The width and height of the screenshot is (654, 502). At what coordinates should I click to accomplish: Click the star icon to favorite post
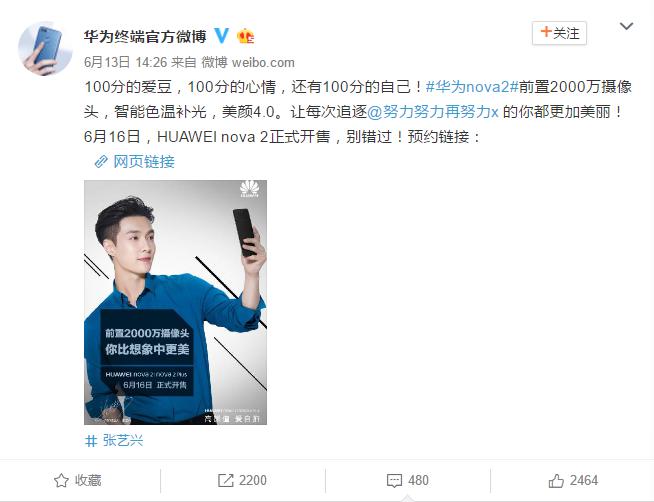pos(61,480)
